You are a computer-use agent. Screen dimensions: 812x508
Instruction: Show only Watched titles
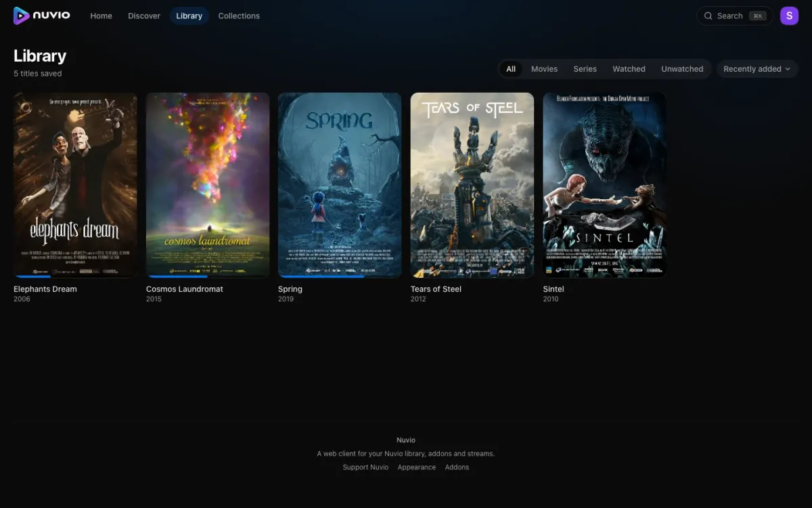629,68
